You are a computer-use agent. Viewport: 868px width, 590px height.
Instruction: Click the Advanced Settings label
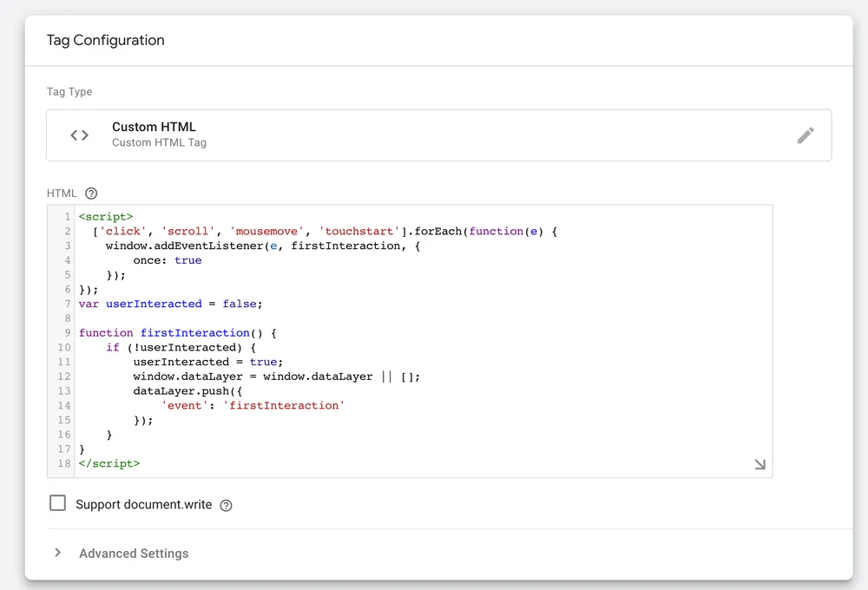click(134, 554)
